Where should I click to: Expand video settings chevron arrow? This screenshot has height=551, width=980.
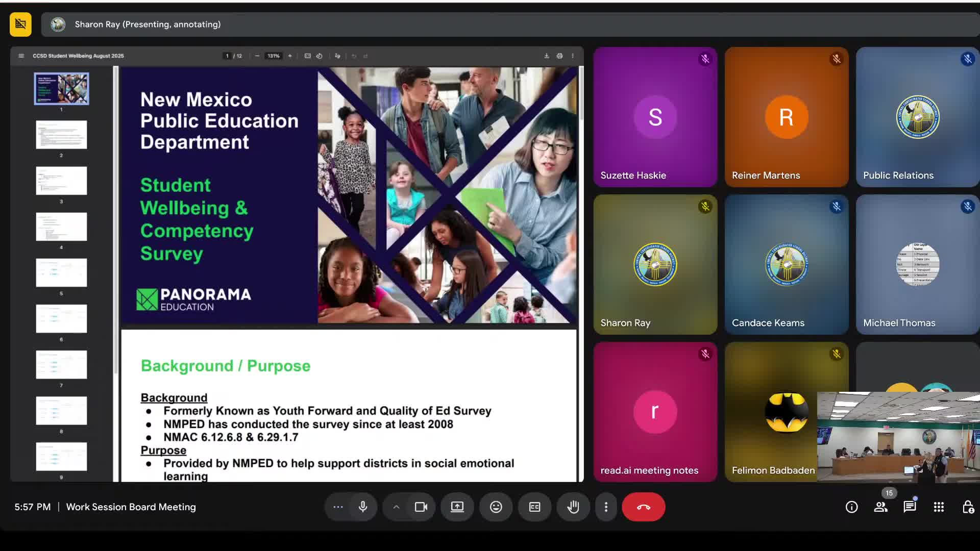(x=396, y=507)
